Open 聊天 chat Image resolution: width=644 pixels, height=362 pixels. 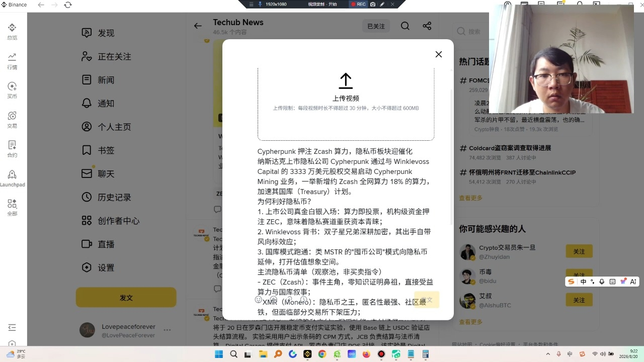coord(98,174)
